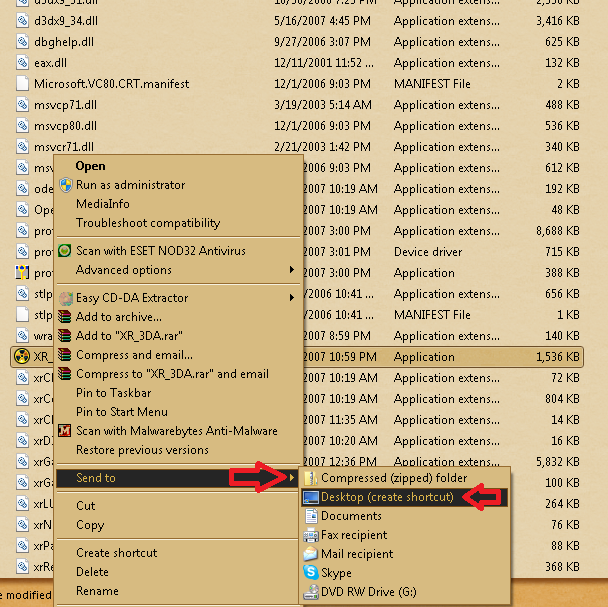Click the application icon in the 388 KB row
The height and width of the screenshot is (607, 608).
(x=22, y=273)
